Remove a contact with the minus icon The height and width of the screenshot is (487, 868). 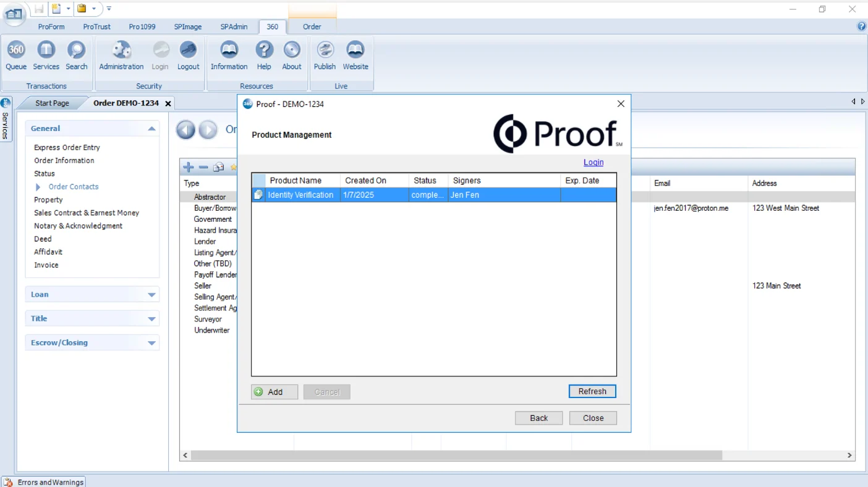point(203,167)
